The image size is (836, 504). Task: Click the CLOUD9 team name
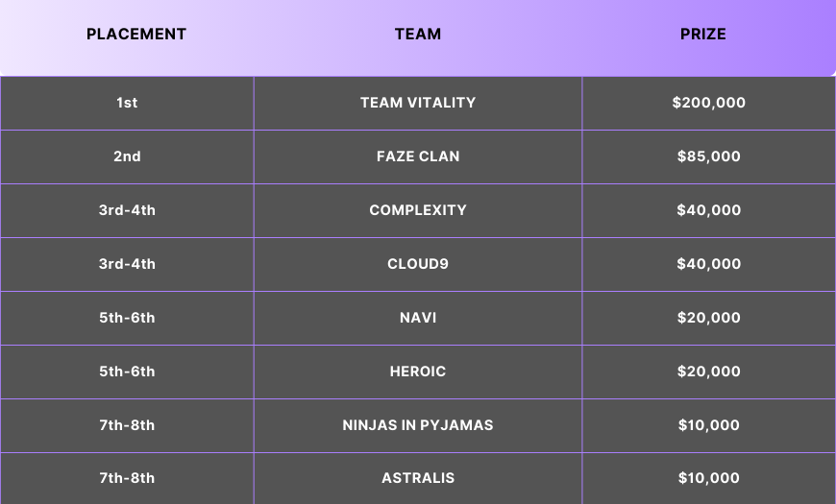point(418,264)
